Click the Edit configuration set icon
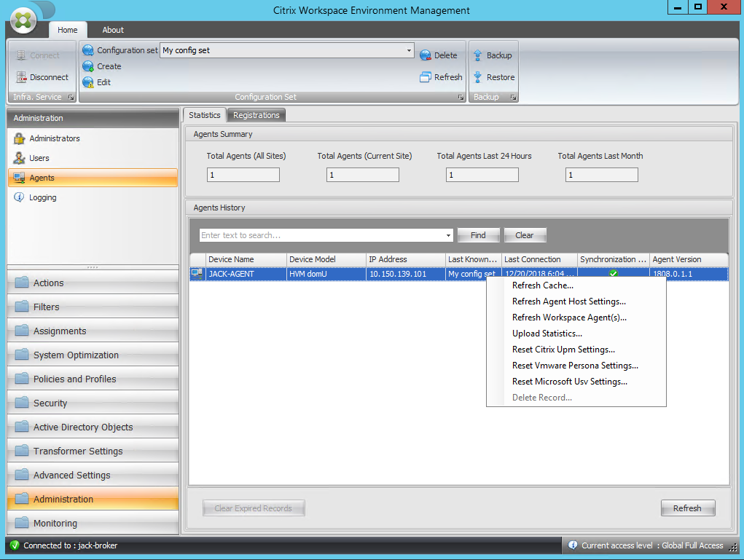This screenshot has height=560, width=744. [x=89, y=82]
